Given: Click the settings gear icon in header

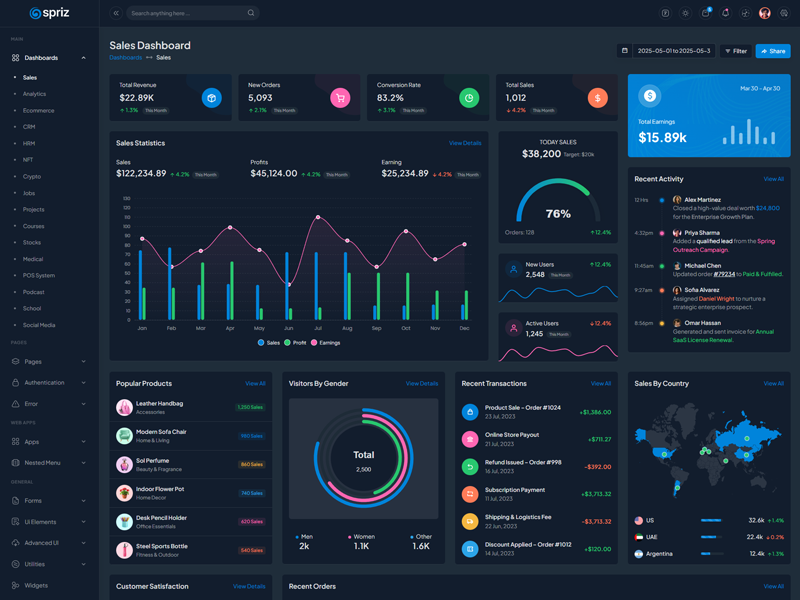Looking at the screenshot, I should coord(784,13).
